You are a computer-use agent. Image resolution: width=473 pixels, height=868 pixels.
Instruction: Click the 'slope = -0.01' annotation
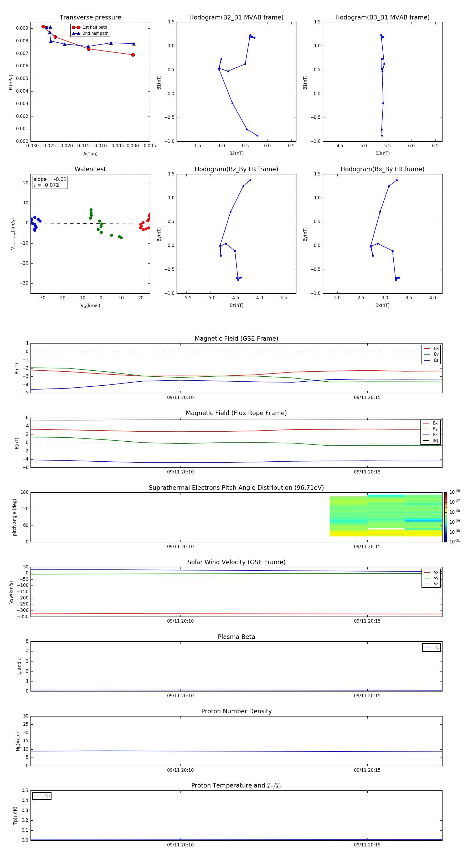[50, 179]
